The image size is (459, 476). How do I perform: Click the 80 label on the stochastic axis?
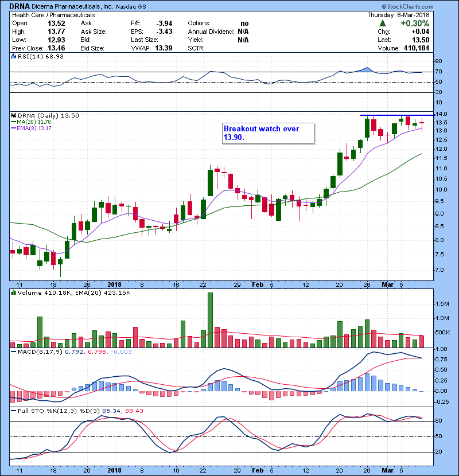click(x=439, y=421)
